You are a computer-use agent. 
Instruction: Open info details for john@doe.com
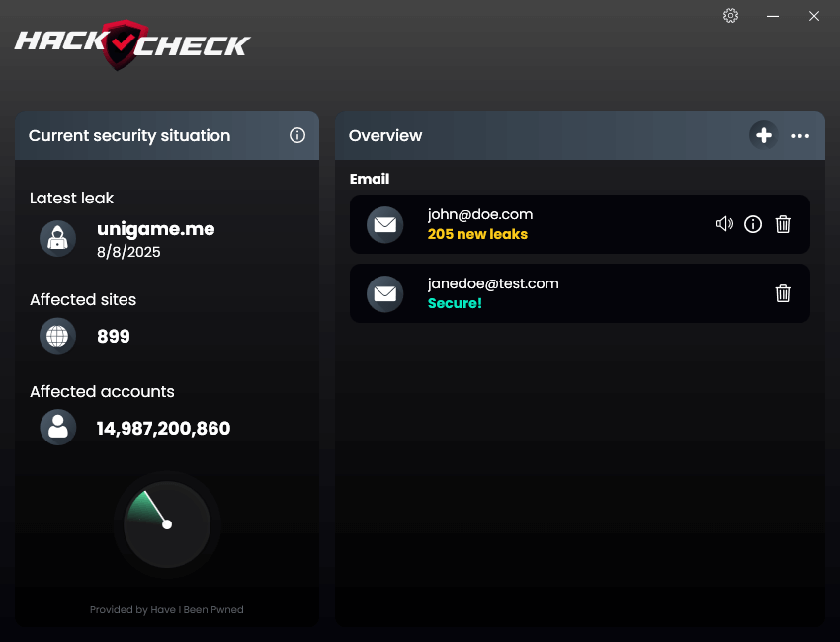point(753,224)
